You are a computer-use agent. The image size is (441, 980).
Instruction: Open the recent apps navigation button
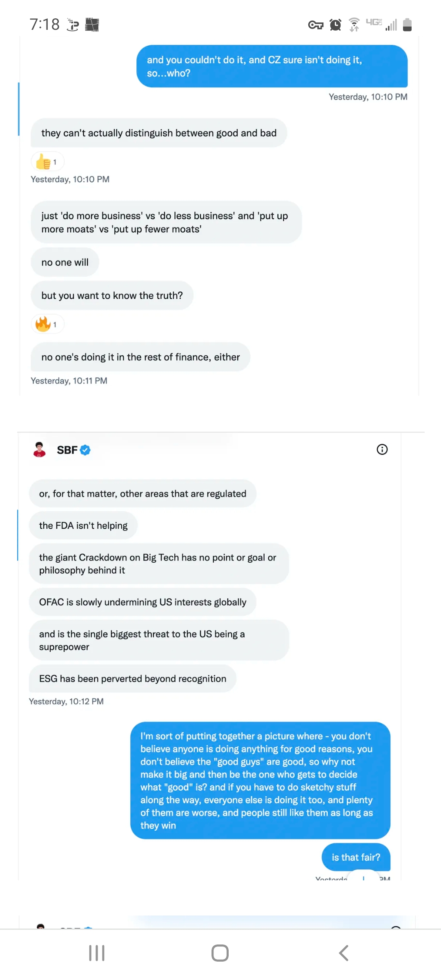pos(97,953)
